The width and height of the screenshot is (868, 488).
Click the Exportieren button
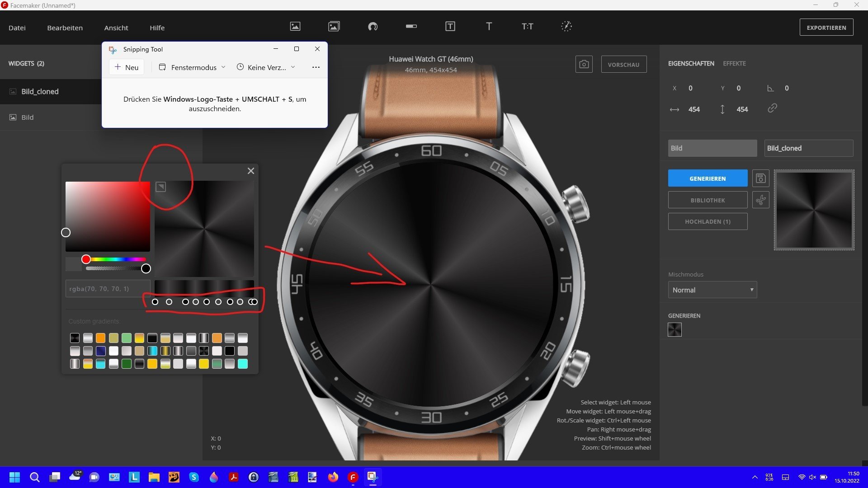[826, 28]
